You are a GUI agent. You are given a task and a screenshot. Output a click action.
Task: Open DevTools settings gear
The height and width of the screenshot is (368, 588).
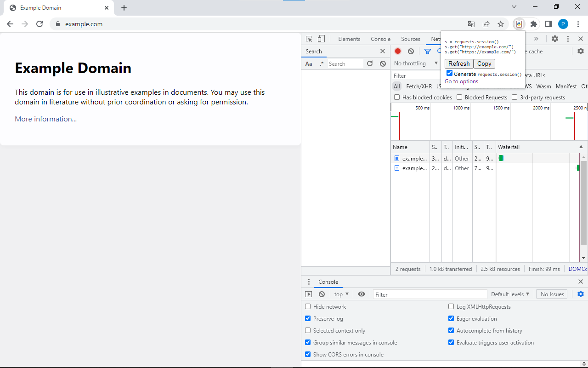[555, 39]
